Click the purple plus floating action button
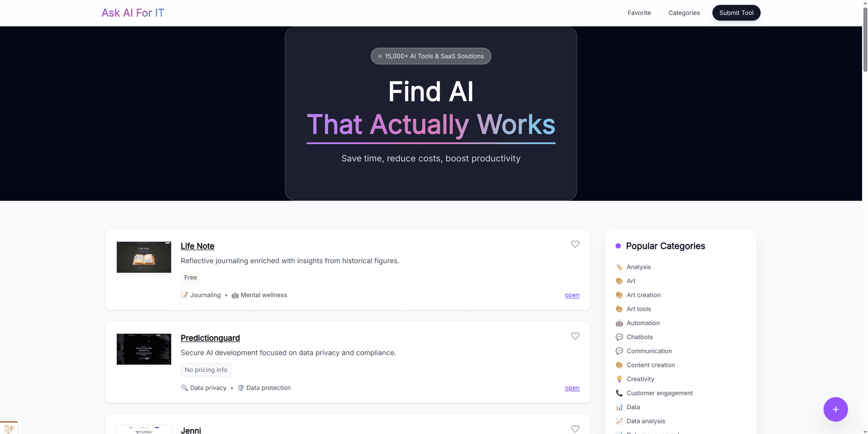The height and width of the screenshot is (434, 868). point(835,409)
